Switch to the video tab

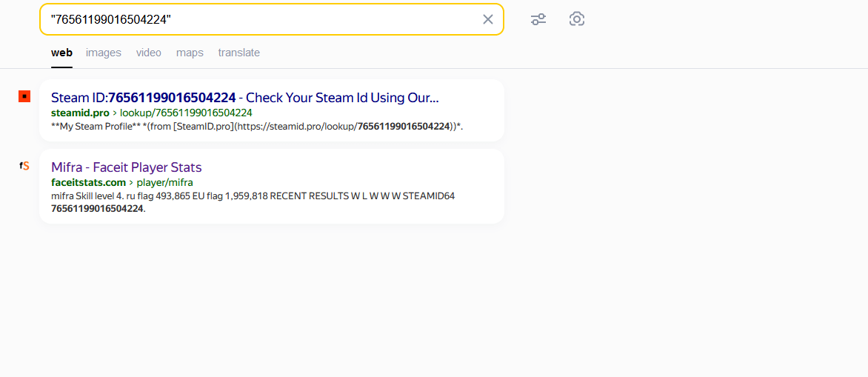tap(149, 53)
